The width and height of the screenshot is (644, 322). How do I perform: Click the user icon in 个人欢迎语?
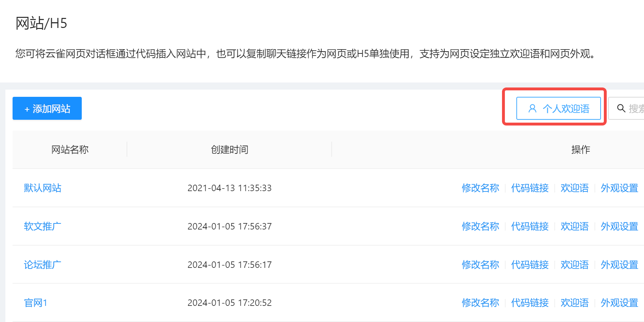pos(532,109)
